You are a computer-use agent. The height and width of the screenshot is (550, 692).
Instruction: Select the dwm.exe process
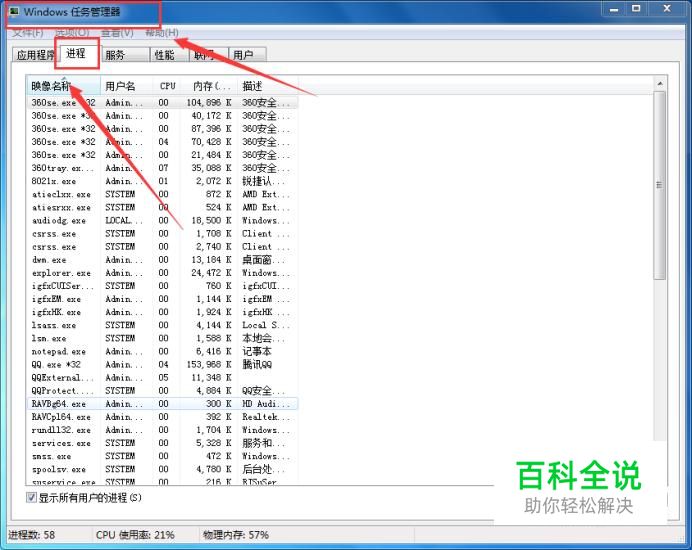click(x=162, y=260)
